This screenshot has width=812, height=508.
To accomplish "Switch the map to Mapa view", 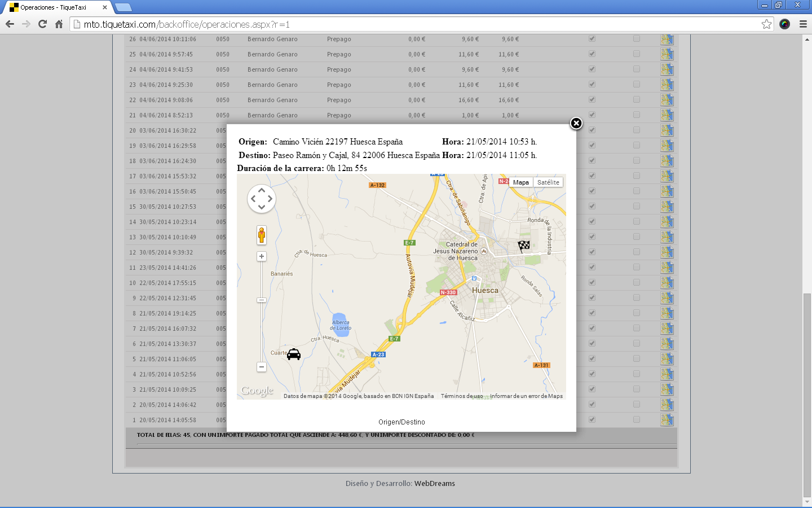I will tap(521, 182).
